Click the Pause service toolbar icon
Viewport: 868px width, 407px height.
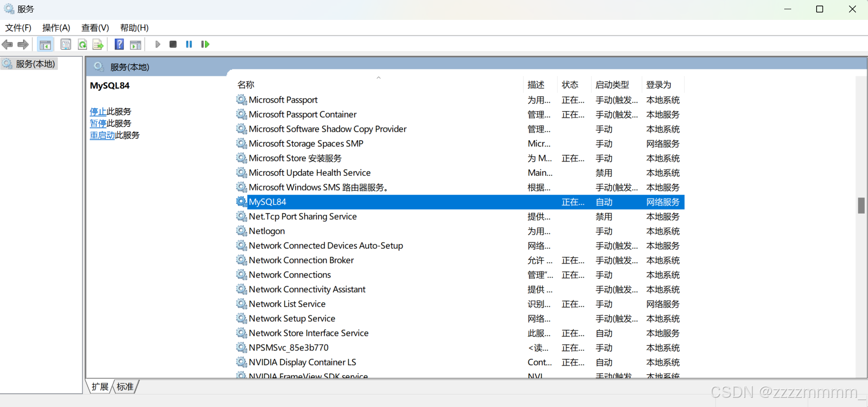tap(189, 44)
